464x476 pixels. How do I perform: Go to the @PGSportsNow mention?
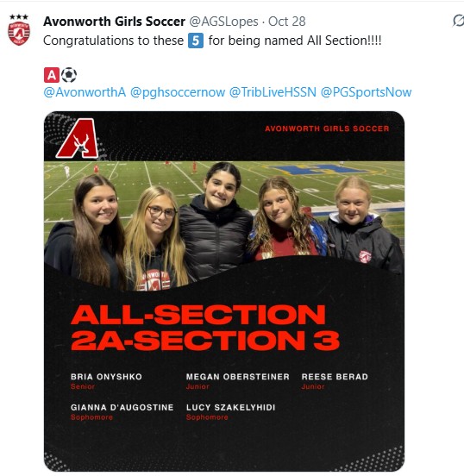coord(366,92)
